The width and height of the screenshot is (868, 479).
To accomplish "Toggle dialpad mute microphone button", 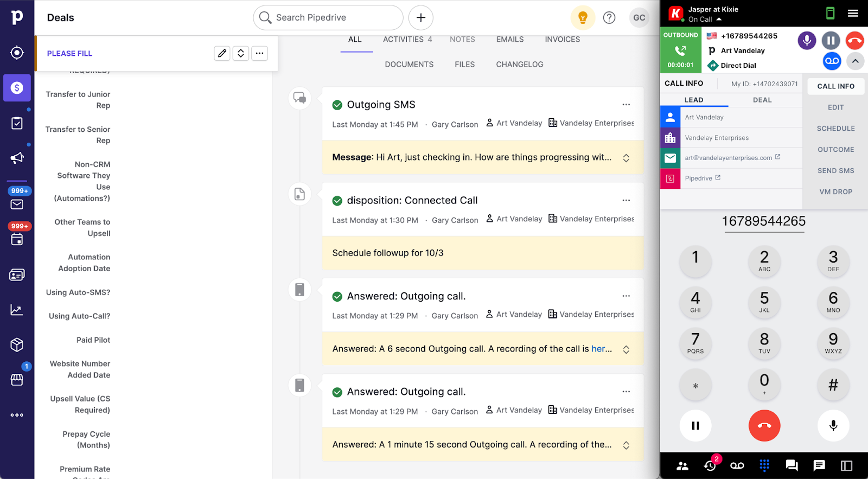I will pyautogui.click(x=833, y=426).
